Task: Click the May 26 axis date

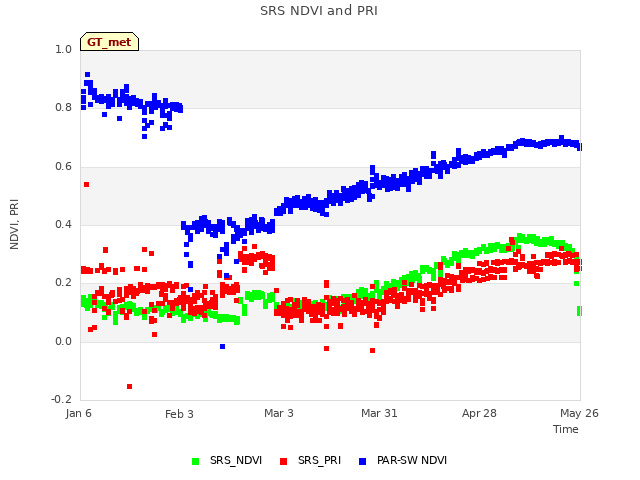Action: 579,413
